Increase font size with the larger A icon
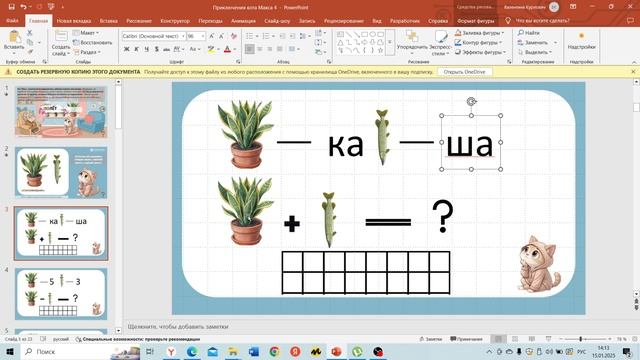 (211, 36)
